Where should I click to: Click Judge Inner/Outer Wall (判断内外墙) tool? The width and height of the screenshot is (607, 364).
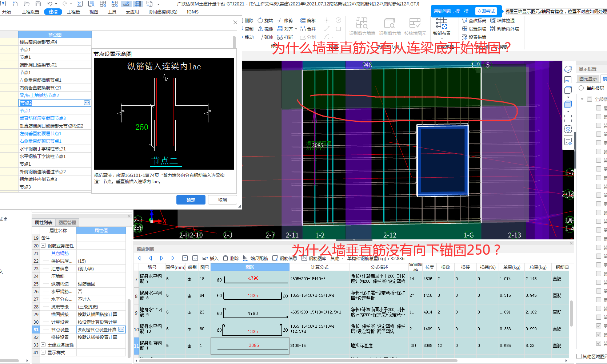(x=504, y=29)
